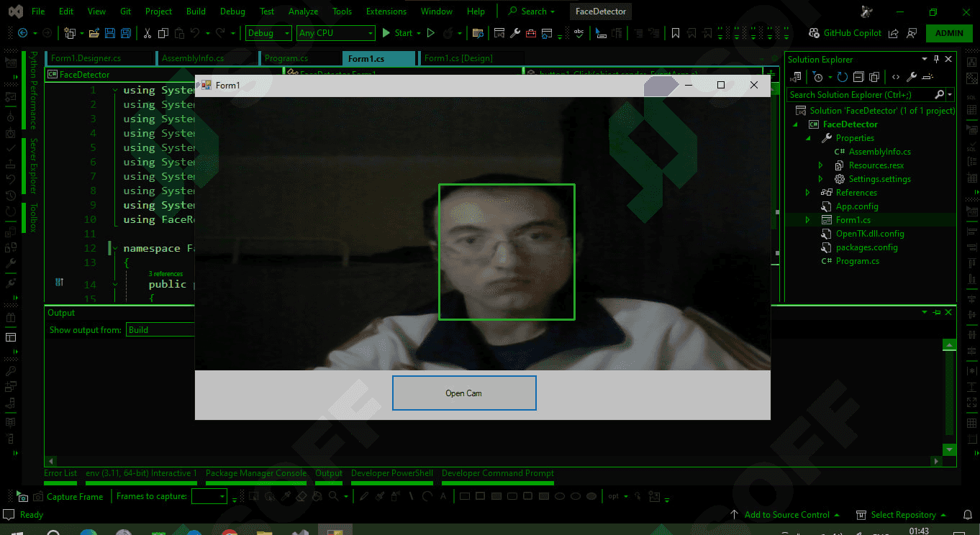Click the New Project toolbar icon
Screen dimensions: 980x535
(70, 33)
